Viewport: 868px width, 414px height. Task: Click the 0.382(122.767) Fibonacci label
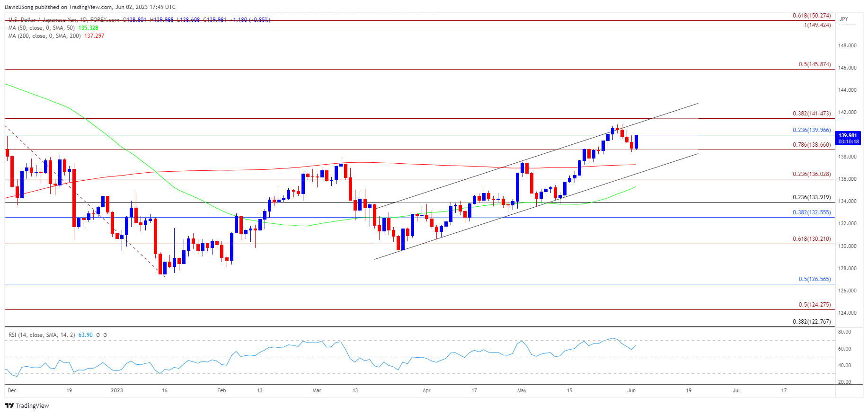click(812, 322)
